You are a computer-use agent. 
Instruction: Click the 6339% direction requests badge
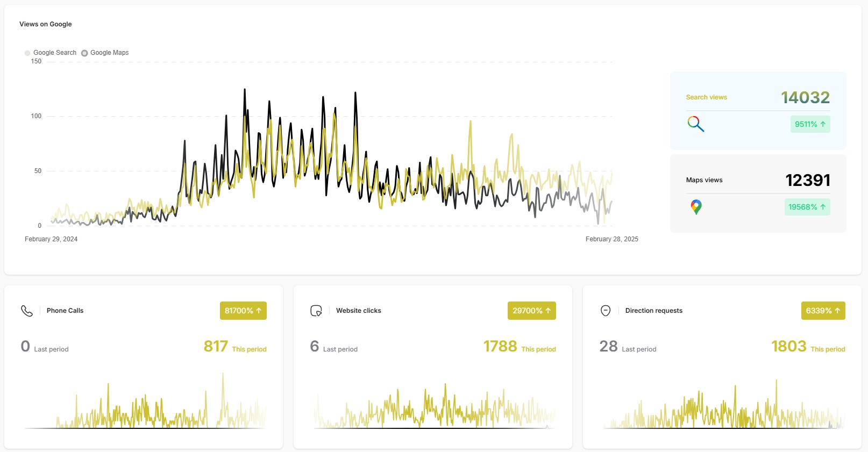coord(823,311)
